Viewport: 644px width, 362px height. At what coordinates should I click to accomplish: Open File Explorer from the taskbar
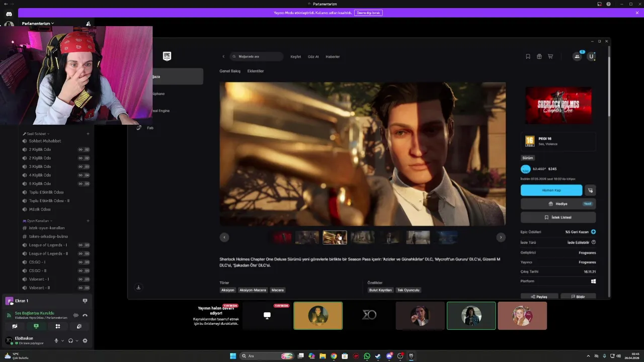click(323, 356)
